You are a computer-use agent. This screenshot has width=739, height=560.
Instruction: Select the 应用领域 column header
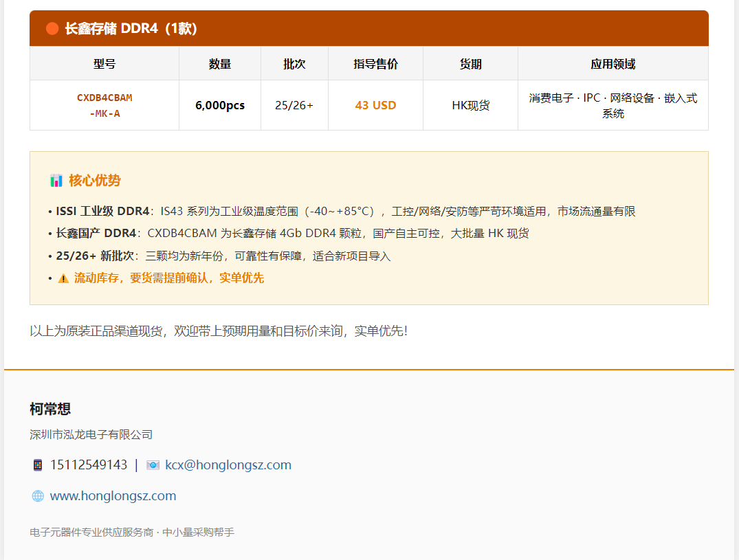613,64
